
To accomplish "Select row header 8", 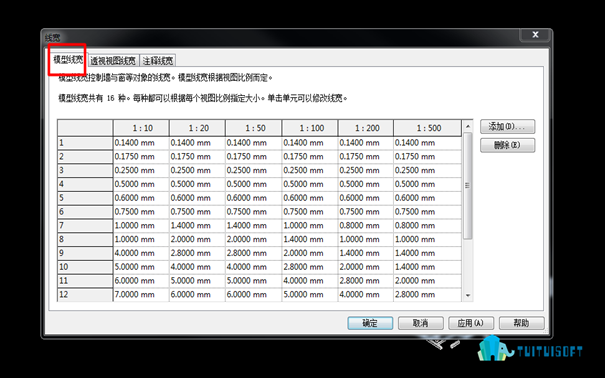I will click(85, 240).
